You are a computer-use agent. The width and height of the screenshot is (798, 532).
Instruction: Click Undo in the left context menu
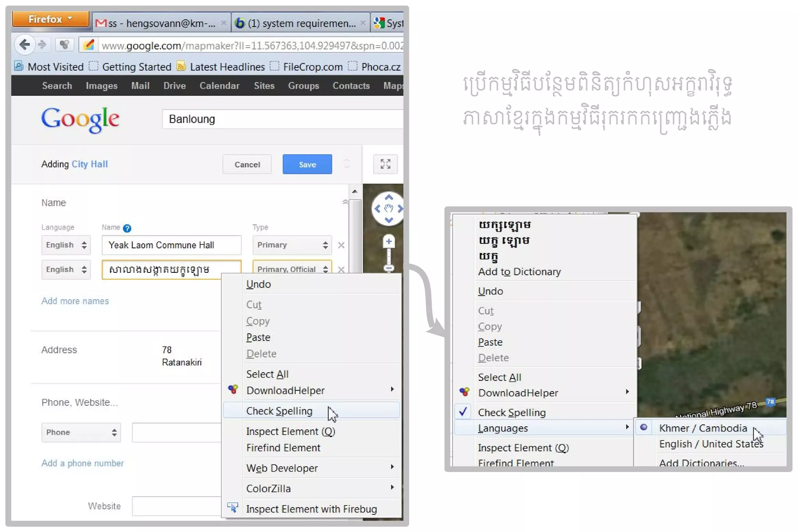click(311, 284)
